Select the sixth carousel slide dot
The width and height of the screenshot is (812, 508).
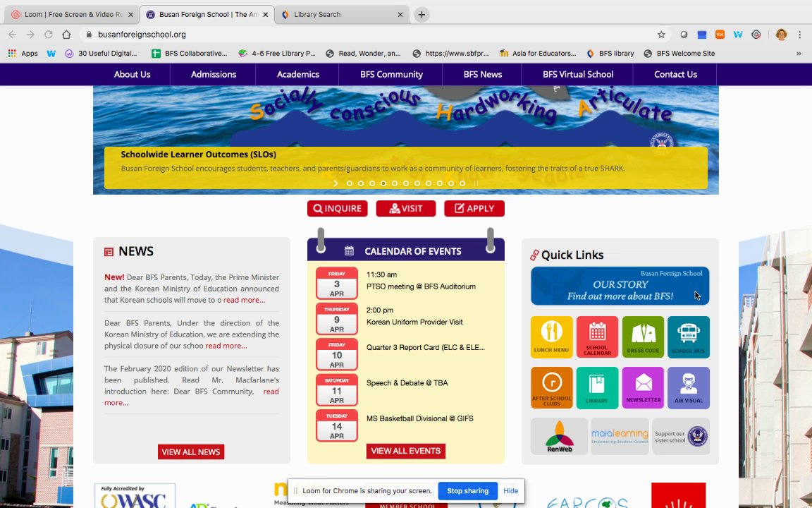406,183
